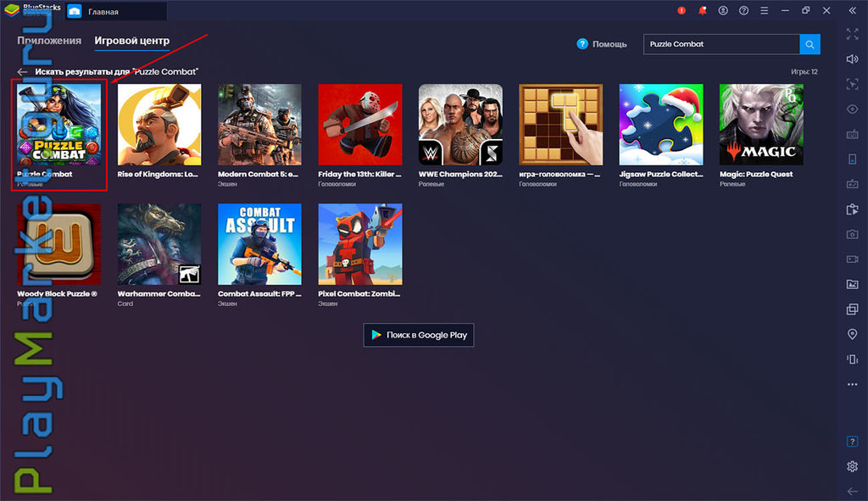Click the Rise of Kingdoms title text
Screen dimensions: 868x501
click(x=158, y=174)
